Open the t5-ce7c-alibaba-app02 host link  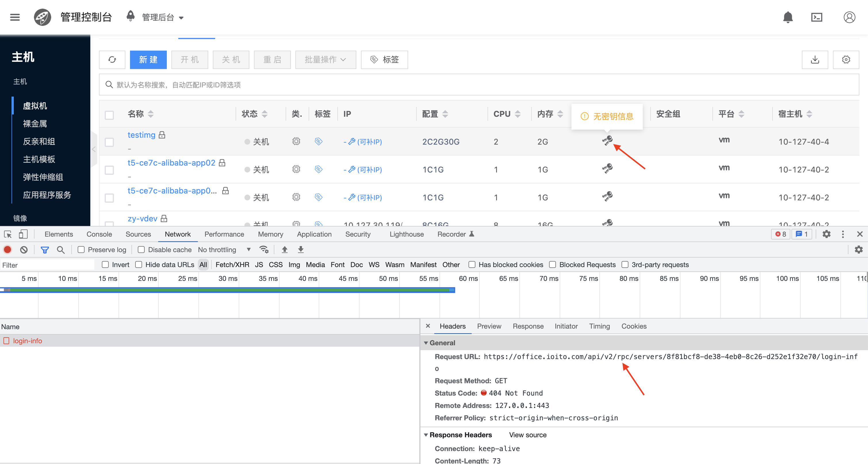coord(171,163)
